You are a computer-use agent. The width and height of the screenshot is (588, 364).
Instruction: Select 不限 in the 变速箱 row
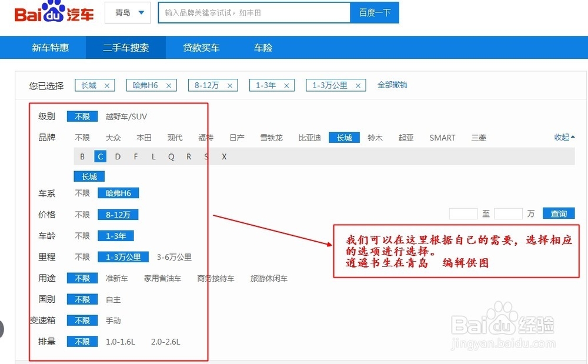(82, 320)
